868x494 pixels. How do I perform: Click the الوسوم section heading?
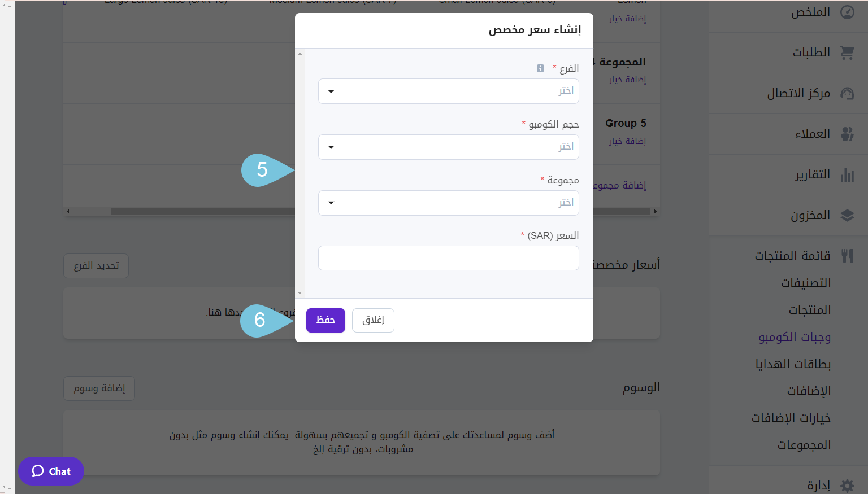tap(641, 387)
